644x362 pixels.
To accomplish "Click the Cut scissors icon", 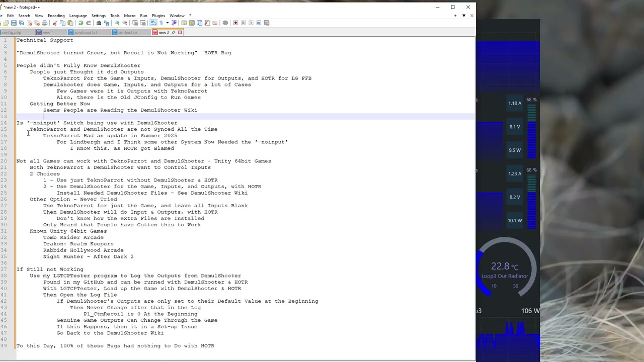I will (x=54, y=23).
